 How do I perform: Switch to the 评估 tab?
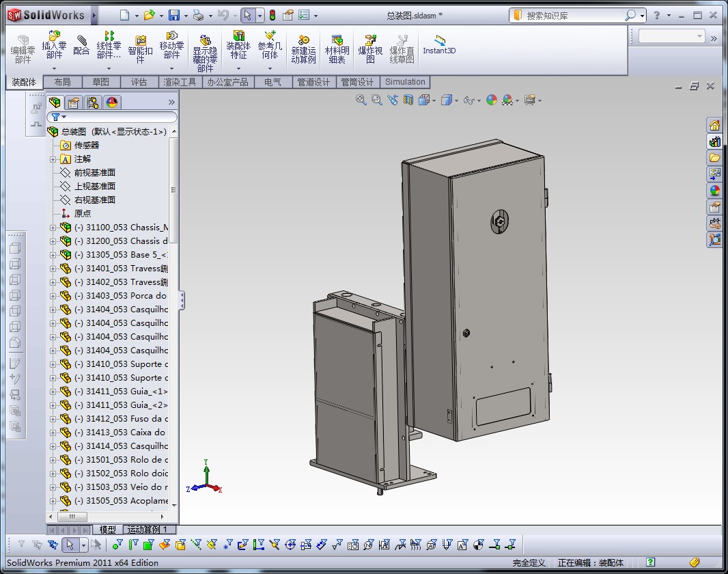click(139, 82)
